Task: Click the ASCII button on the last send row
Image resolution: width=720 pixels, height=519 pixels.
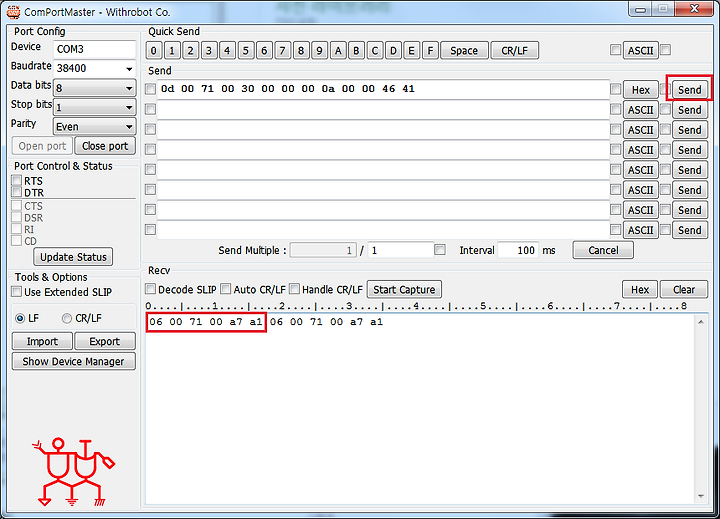Action: pos(641,230)
